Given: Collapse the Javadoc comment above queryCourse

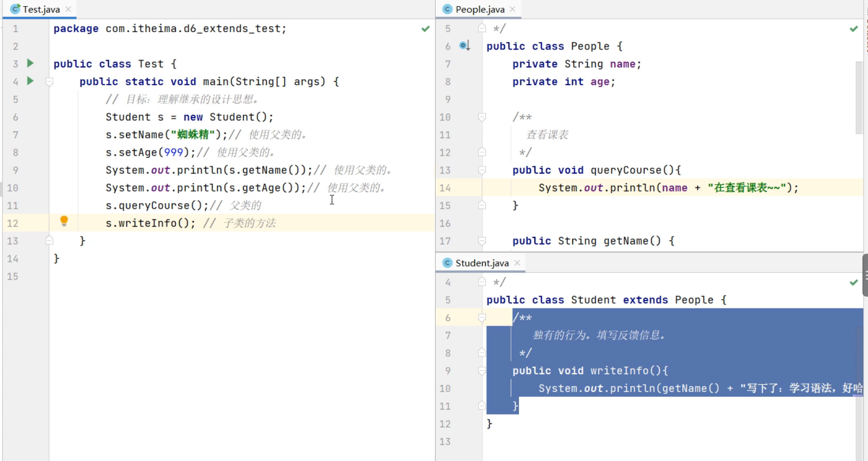Looking at the screenshot, I should (482, 117).
